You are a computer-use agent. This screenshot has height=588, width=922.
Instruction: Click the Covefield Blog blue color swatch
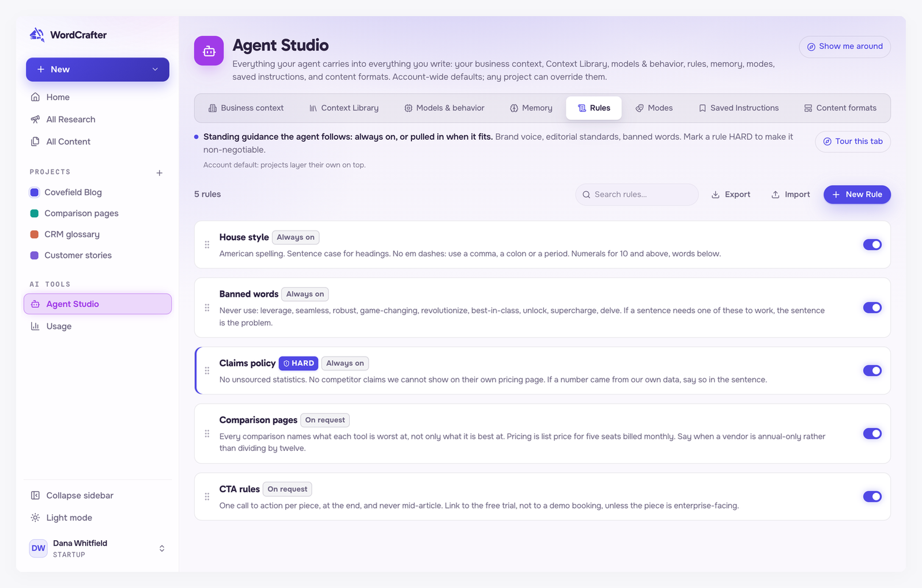[35, 192]
